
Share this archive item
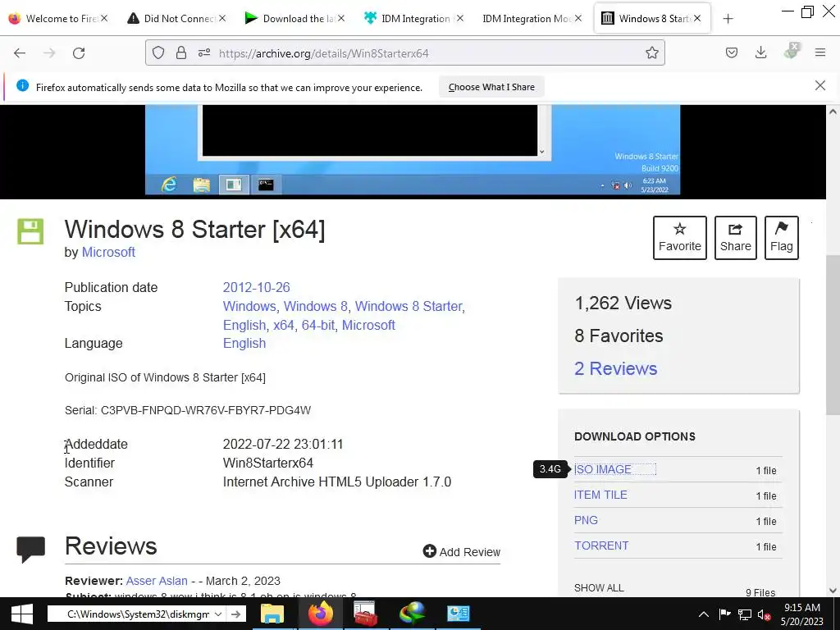click(x=736, y=238)
